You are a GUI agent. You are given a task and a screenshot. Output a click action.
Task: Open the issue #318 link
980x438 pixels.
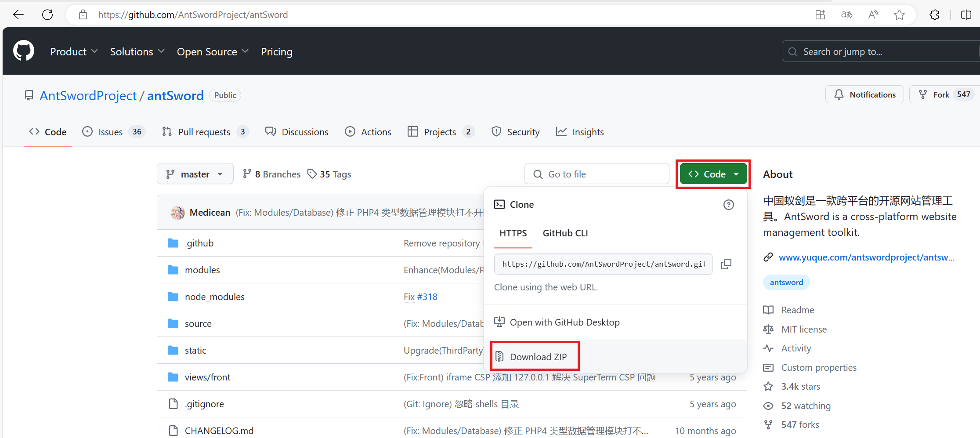(x=427, y=297)
